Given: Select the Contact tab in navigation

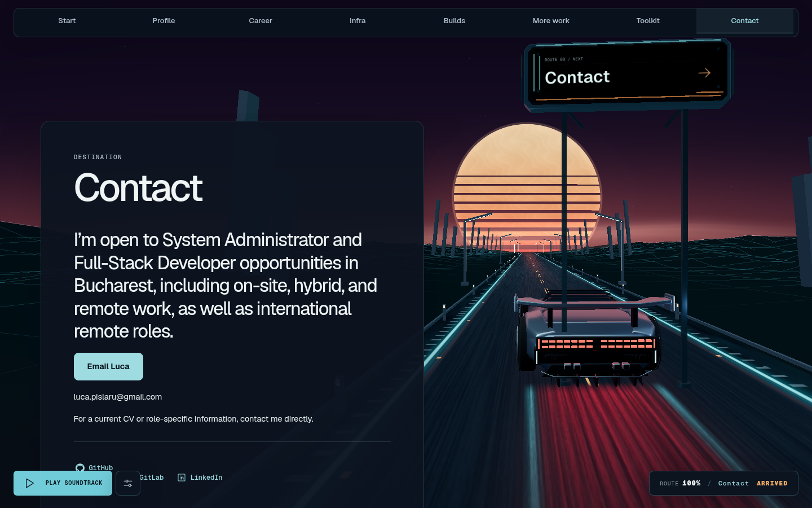Looking at the screenshot, I should click(x=745, y=21).
